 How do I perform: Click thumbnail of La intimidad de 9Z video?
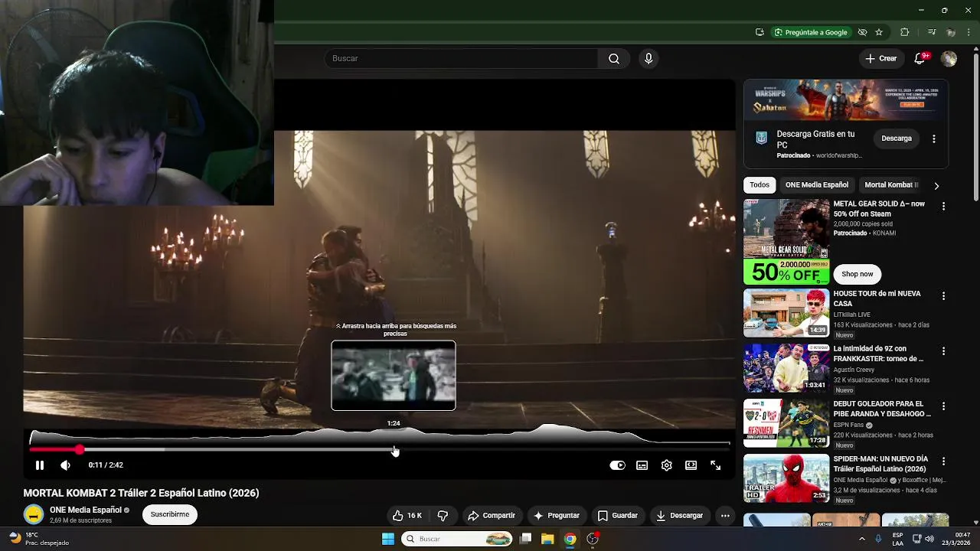tap(786, 368)
